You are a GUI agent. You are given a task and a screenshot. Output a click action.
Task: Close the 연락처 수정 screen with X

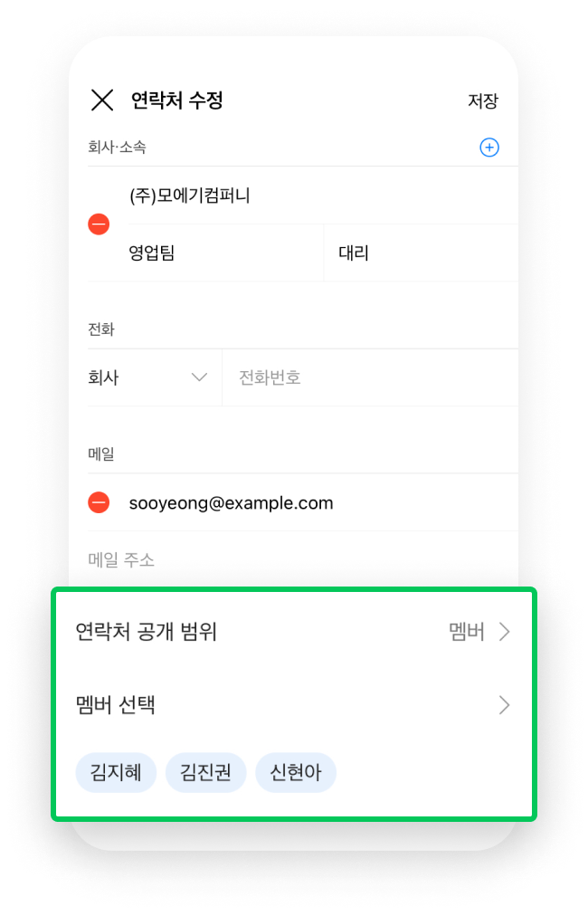[102, 100]
